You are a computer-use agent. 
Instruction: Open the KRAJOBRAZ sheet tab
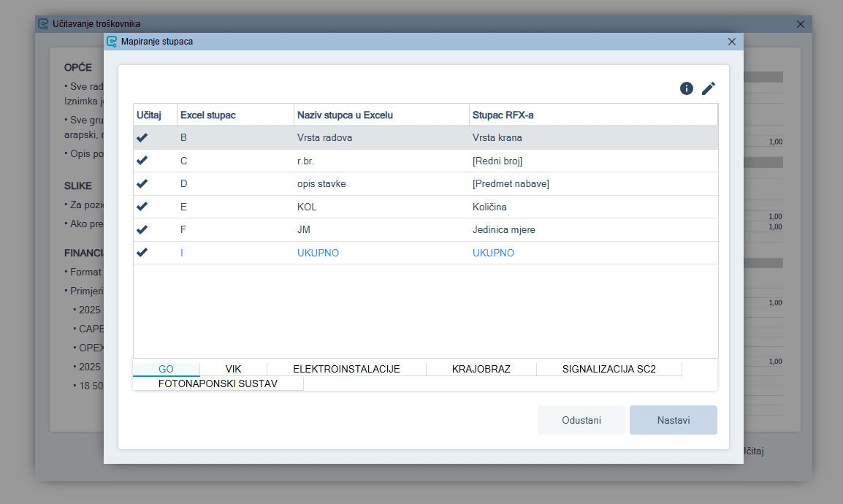[481, 369]
